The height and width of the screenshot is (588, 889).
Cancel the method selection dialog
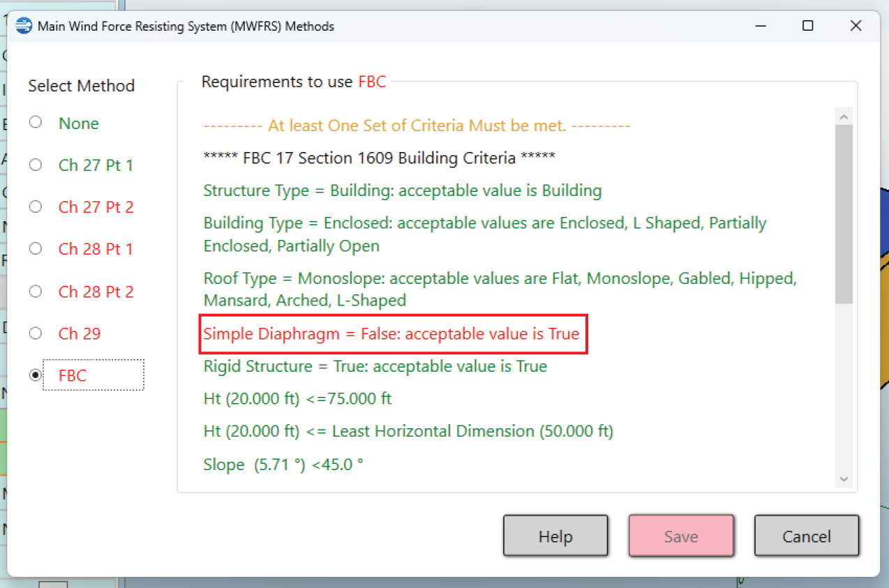(x=806, y=536)
